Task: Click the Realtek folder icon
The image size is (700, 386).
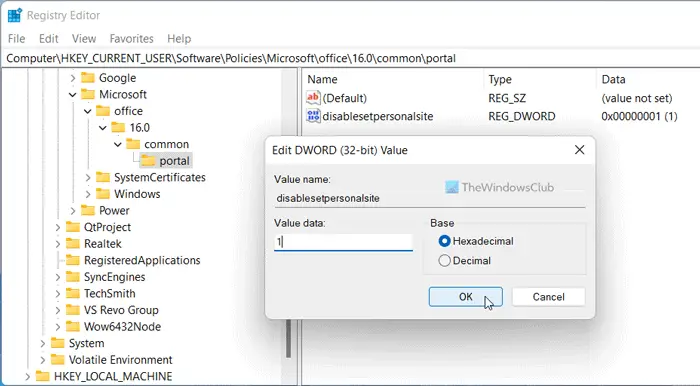Action: click(x=73, y=243)
